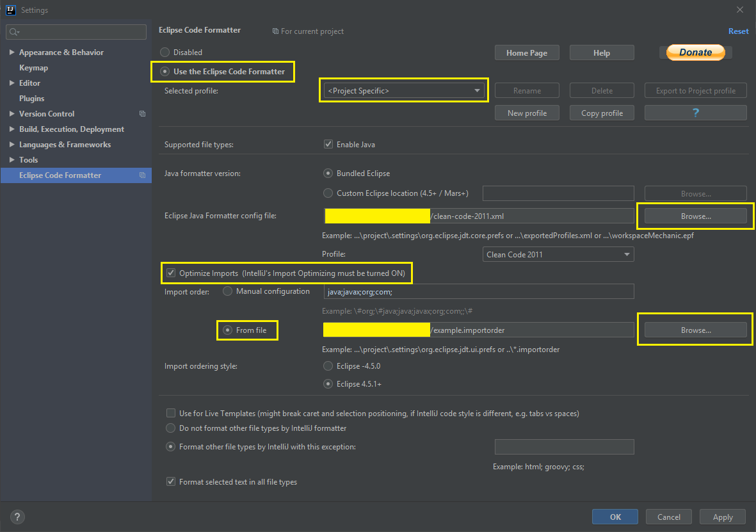Open the Keymap settings page

point(33,67)
